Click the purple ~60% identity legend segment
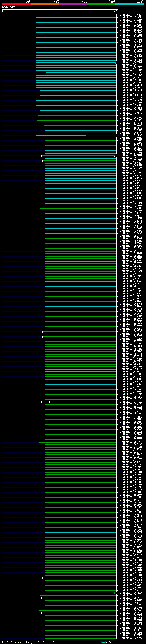Screen dimensions: 146x644 [73, 4]
